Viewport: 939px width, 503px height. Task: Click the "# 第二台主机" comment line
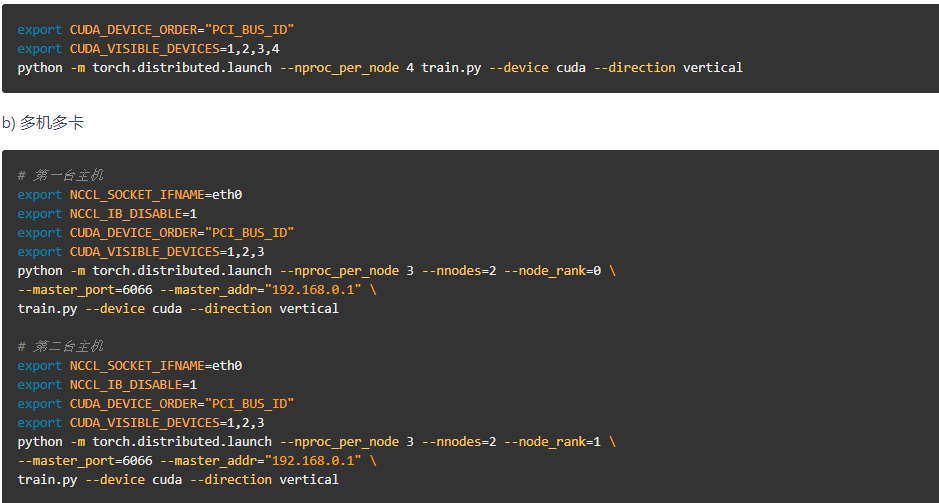pyautogui.click(x=60, y=346)
